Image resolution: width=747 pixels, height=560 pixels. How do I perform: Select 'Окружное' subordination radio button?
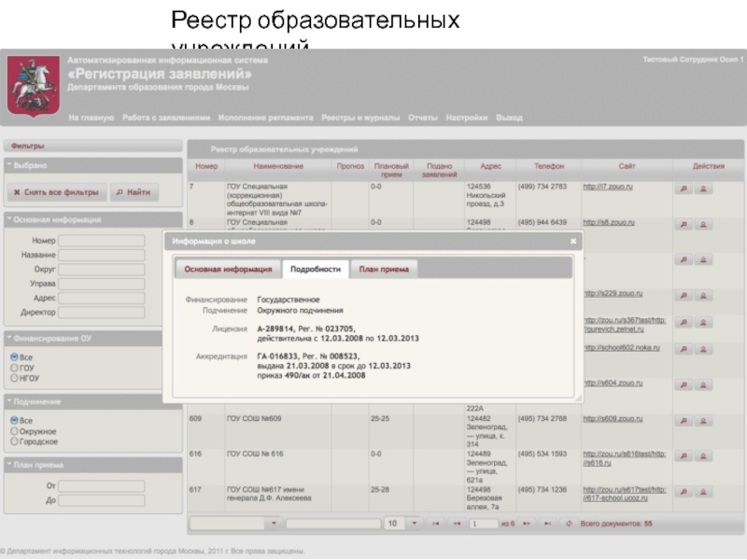(14, 431)
